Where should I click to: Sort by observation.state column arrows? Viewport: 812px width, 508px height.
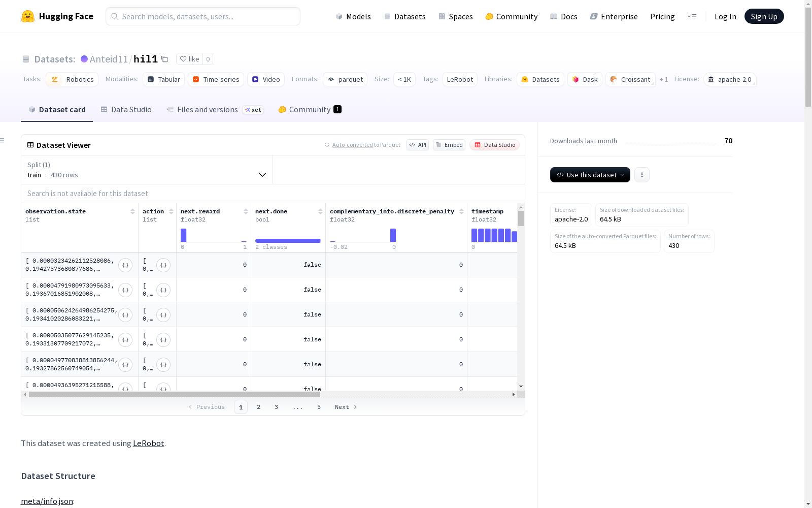tap(132, 211)
